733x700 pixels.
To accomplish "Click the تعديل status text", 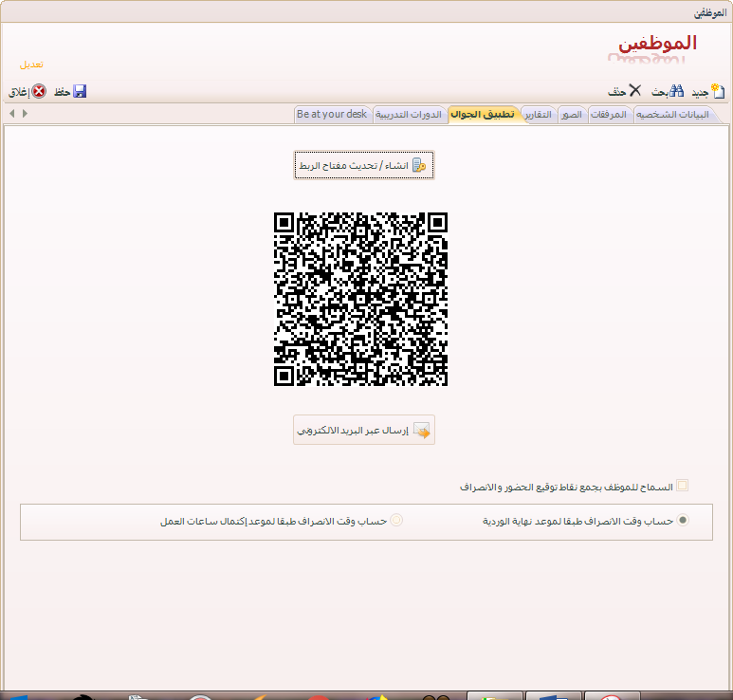I will pos(31,64).
